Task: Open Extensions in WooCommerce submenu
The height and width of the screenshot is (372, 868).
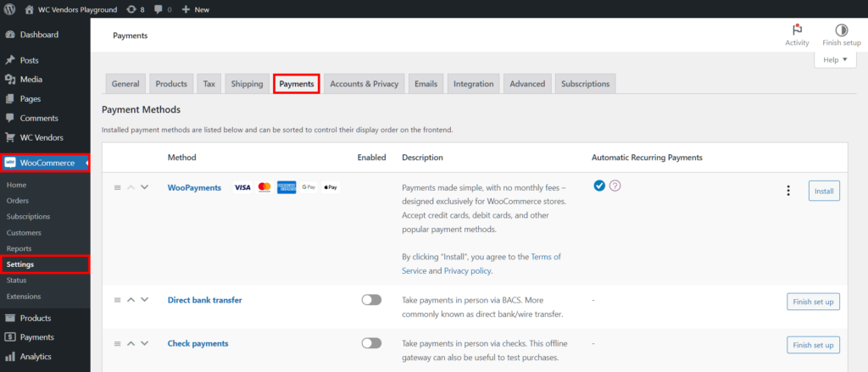Action: click(24, 297)
